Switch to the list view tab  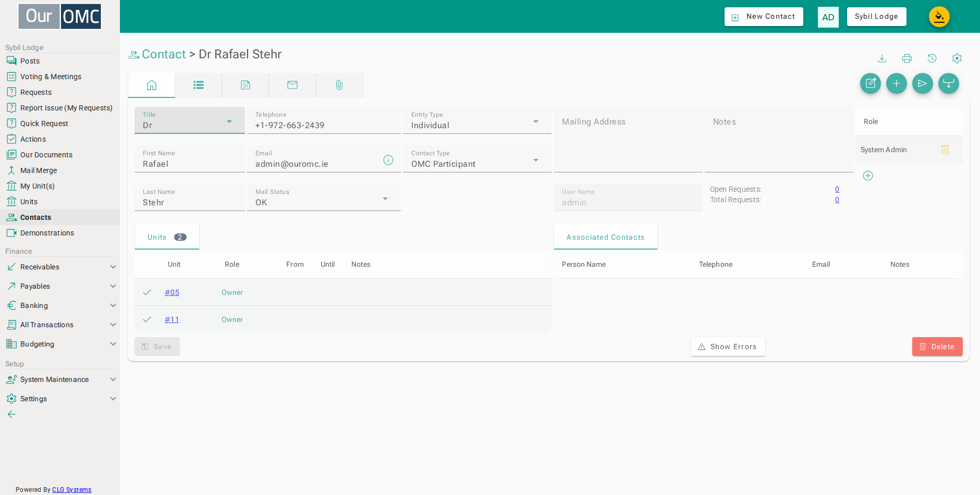(199, 85)
